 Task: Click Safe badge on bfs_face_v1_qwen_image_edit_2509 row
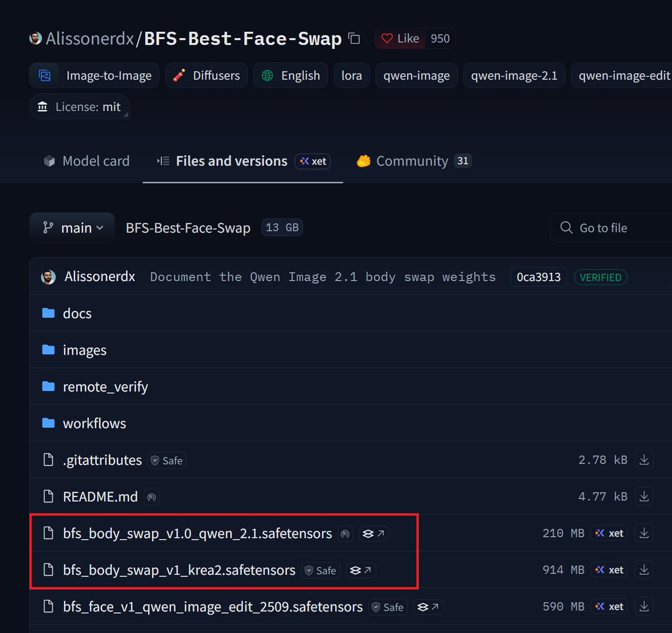[x=388, y=607]
